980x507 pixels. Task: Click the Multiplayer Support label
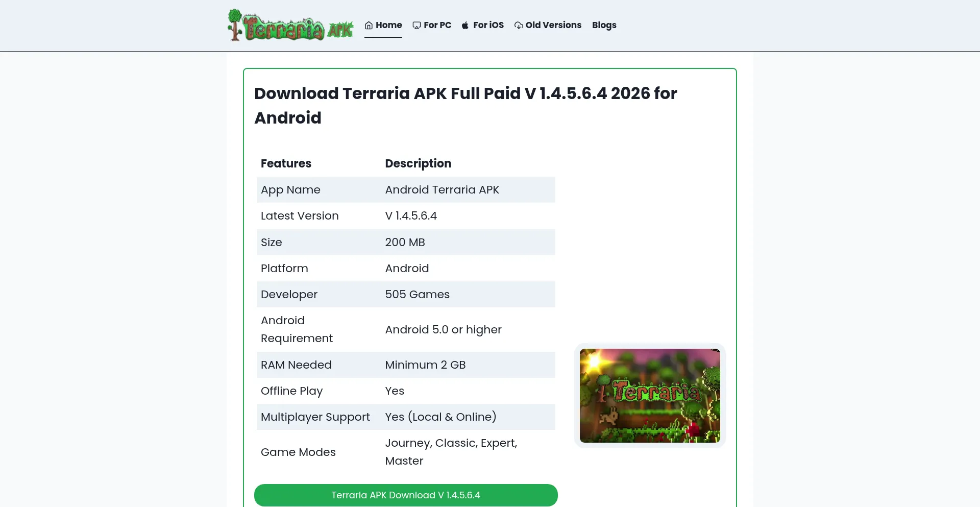click(315, 417)
